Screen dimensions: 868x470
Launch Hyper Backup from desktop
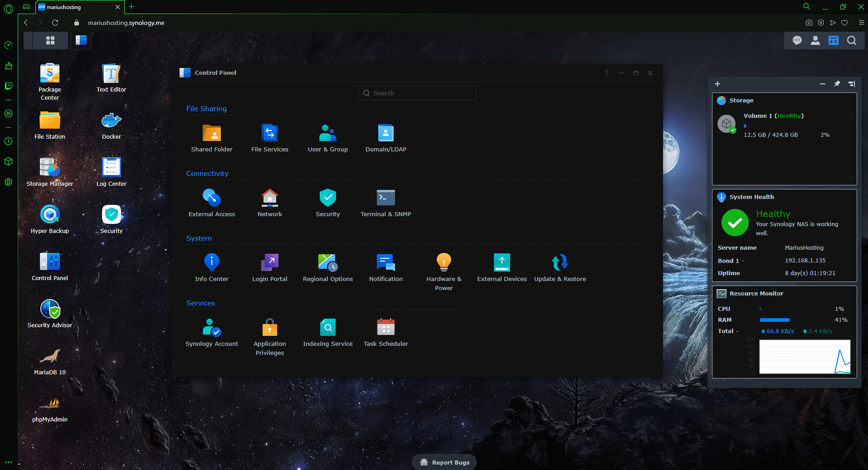click(50, 219)
